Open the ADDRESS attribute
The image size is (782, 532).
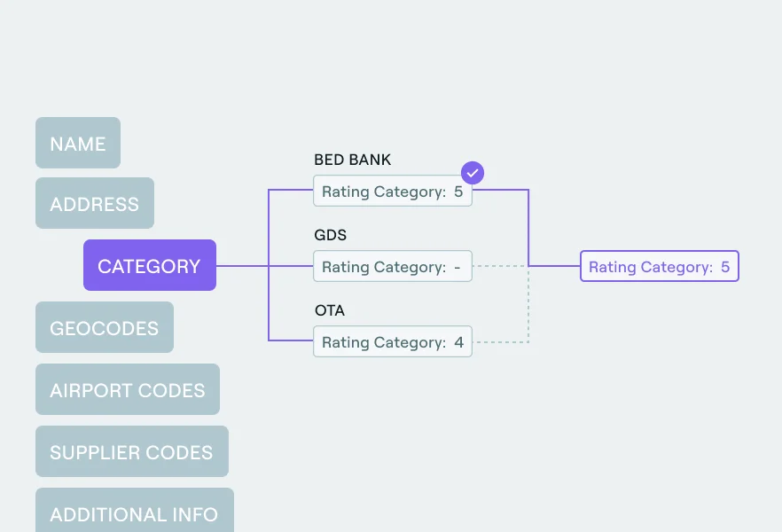(95, 204)
